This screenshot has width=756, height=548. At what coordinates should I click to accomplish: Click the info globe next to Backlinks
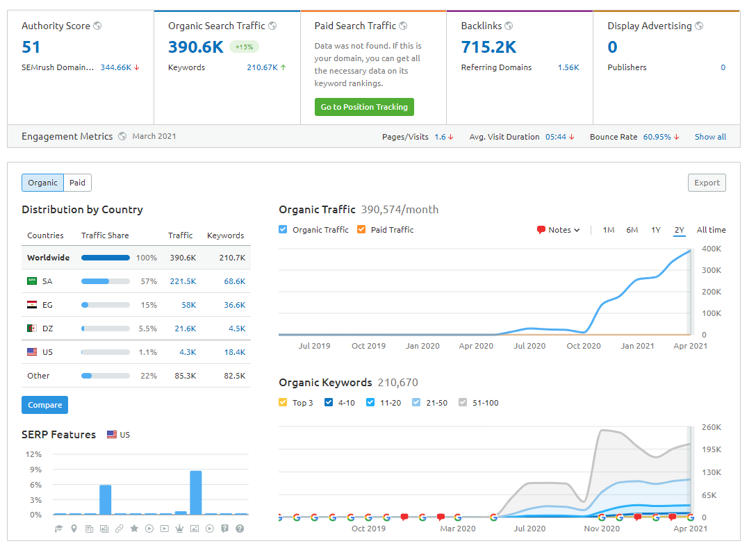click(x=509, y=26)
